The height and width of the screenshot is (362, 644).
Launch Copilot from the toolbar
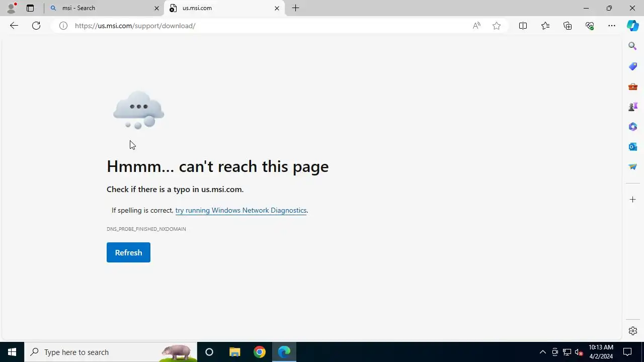[633, 26]
